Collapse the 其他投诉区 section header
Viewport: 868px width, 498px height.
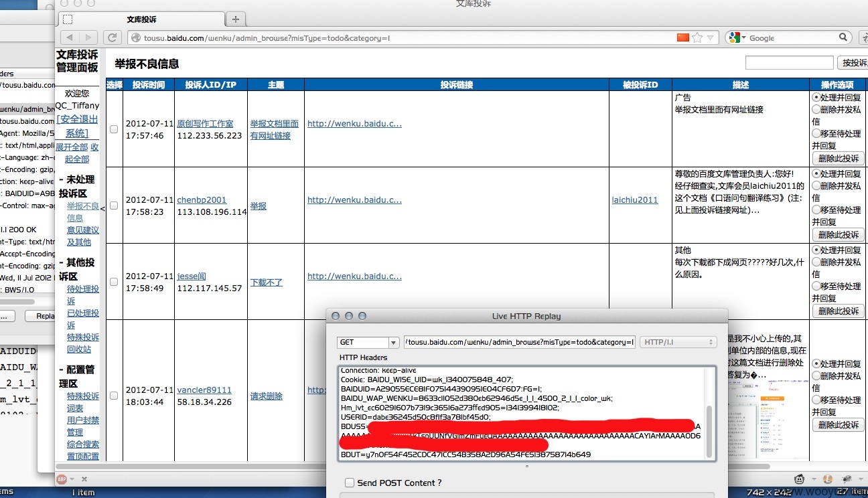[x=77, y=269]
